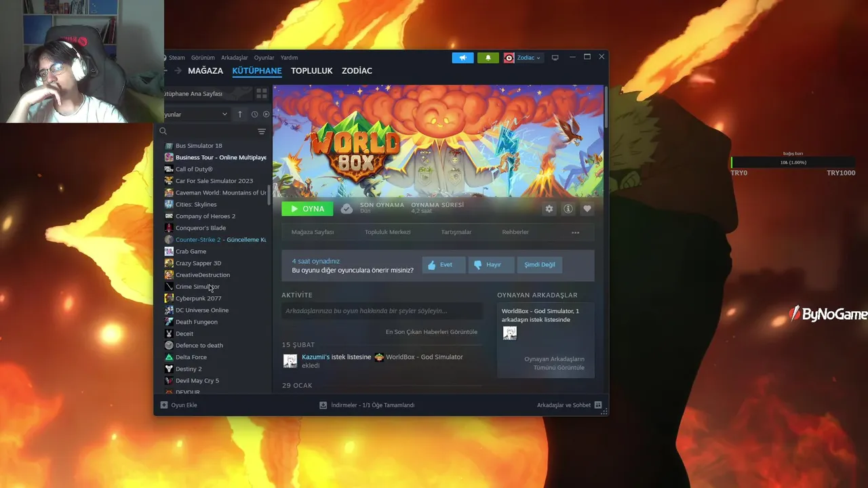Open Tartışmalar link

pos(456,232)
